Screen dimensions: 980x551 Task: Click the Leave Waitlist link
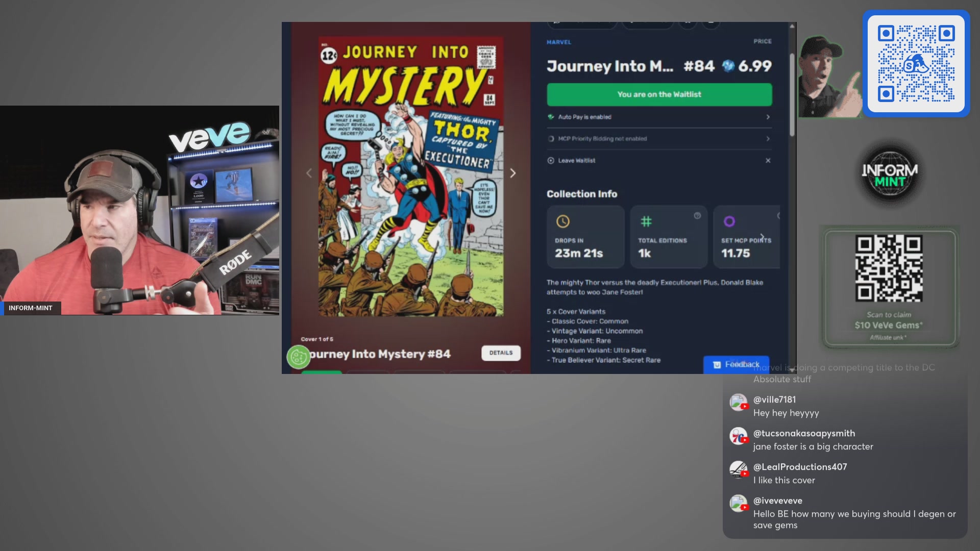coord(577,161)
